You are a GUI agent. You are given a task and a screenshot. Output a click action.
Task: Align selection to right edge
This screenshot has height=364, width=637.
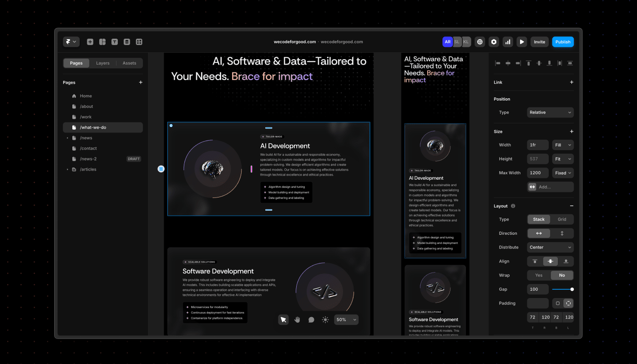click(518, 63)
